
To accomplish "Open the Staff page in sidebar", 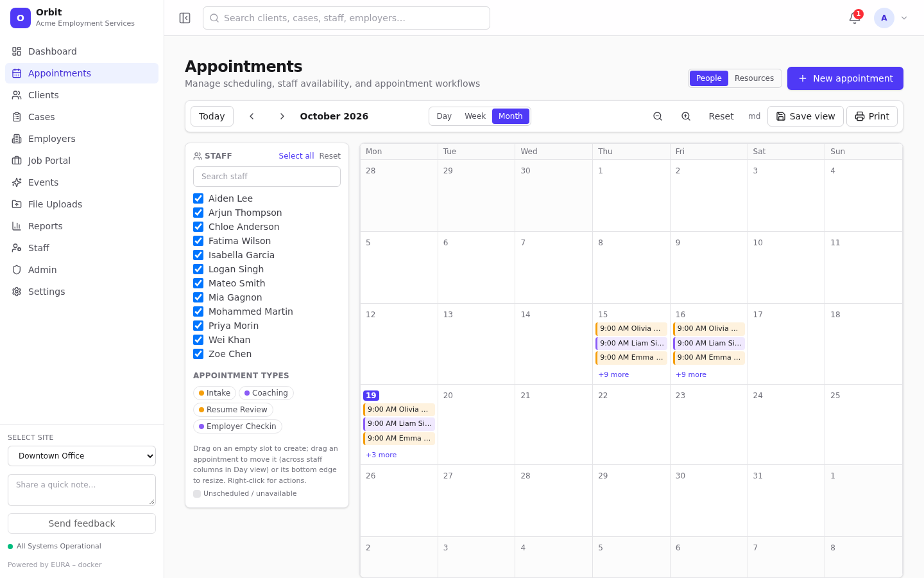I will tap(81, 248).
